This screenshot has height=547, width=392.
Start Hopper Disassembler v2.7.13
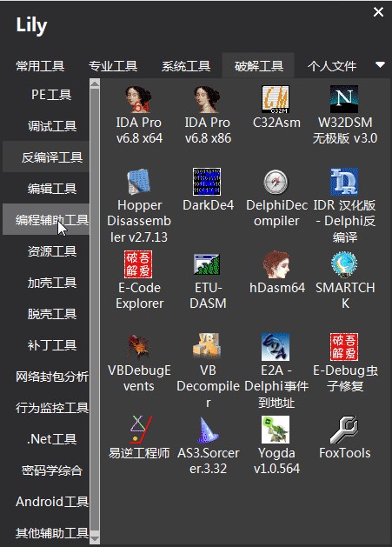pos(139,206)
